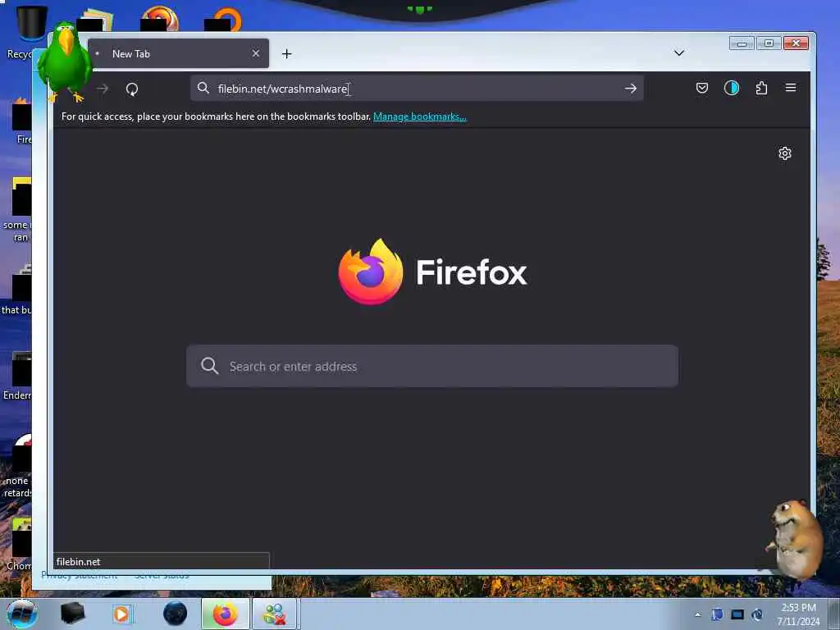This screenshot has width=840, height=630.
Task: Reload the current page in Firefox
Action: pos(132,89)
